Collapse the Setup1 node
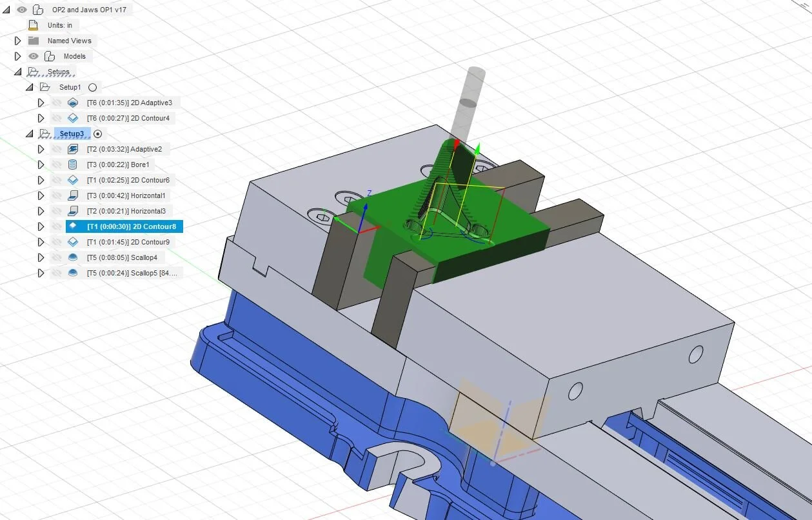 pyautogui.click(x=30, y=87)
